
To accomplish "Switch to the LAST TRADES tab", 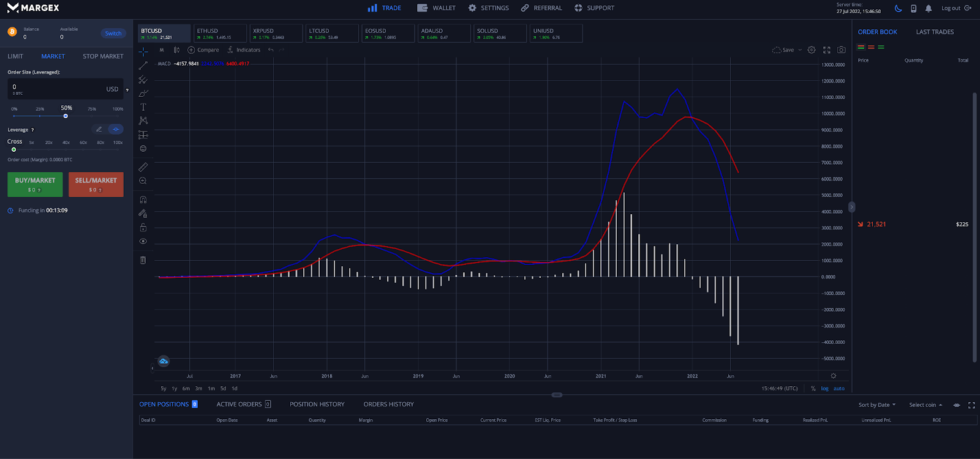I will pos(935,32).
